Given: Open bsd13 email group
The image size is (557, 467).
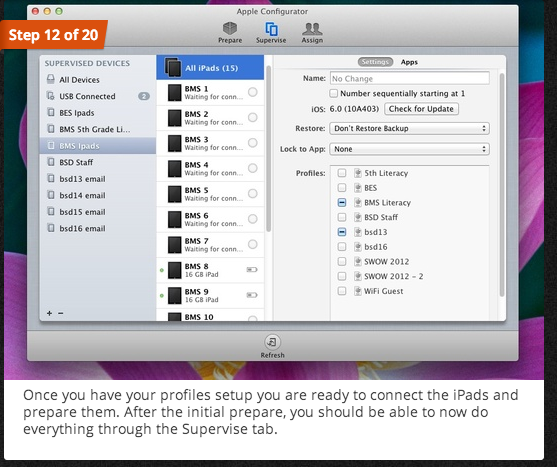Looking at the screenshot, I should point(98,179).
